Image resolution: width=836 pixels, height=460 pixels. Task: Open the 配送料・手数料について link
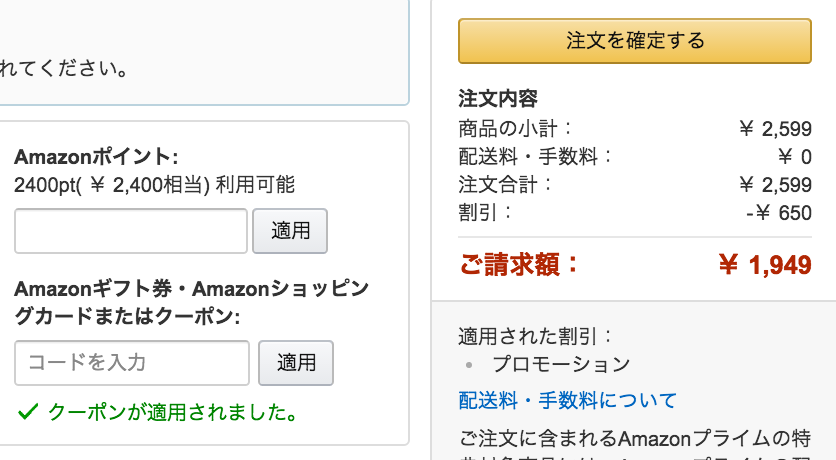pos(567,401)
